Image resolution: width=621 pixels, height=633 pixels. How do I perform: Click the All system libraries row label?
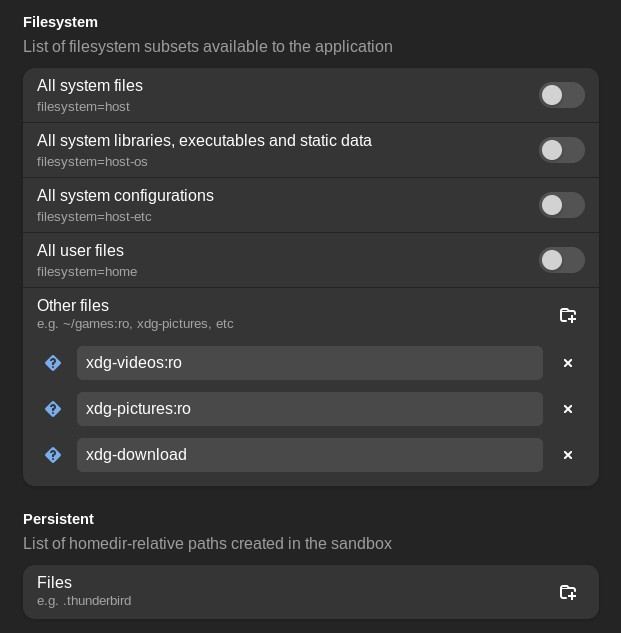[204, 141]
